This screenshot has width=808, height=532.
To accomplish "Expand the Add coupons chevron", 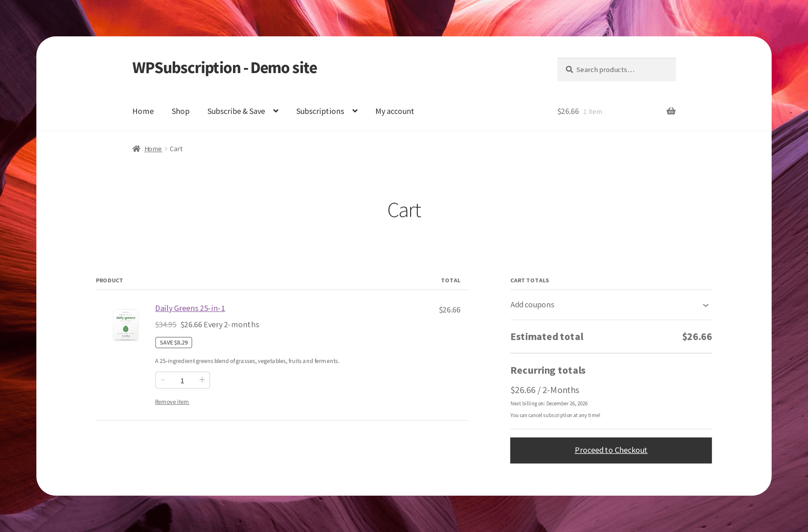I will tap(705, 305).
